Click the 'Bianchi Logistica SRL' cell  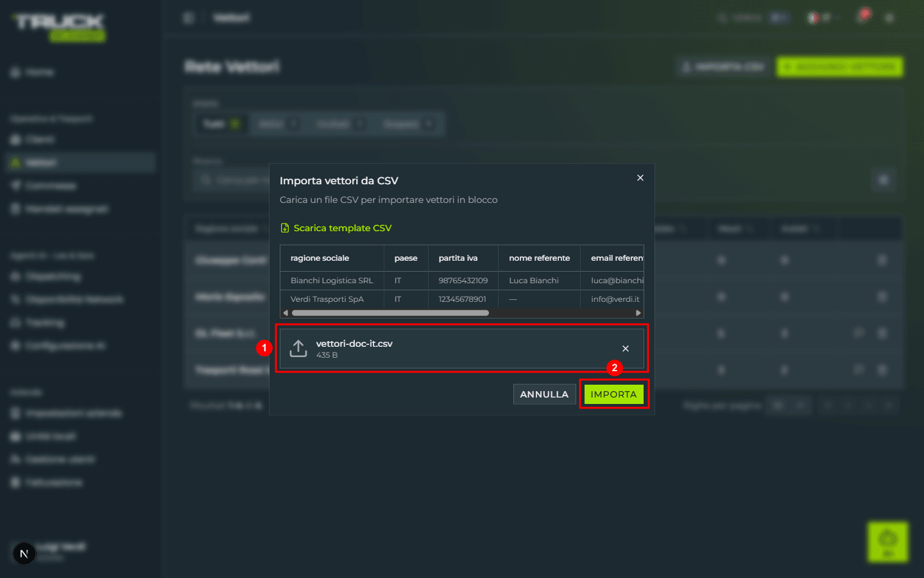coord(332,281)
